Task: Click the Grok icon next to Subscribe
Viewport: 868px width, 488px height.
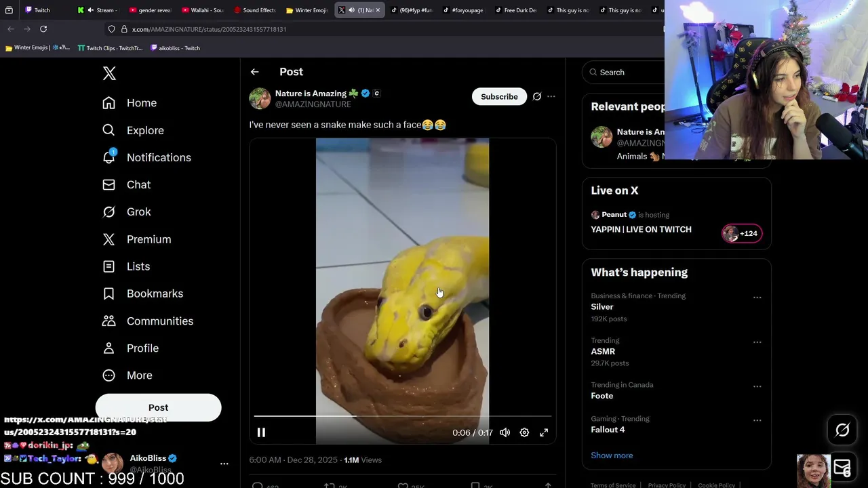Action: pyautogui.click(x=537, y=96)
